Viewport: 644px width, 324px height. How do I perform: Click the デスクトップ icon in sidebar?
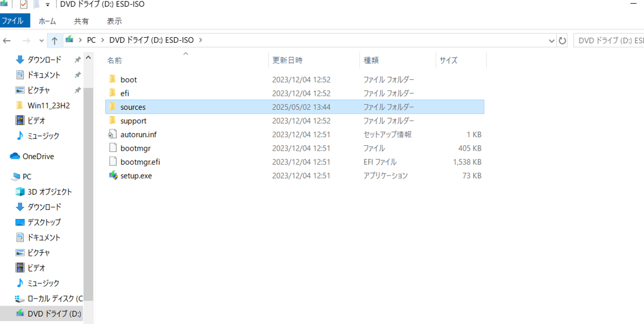(x=19, y=222)
